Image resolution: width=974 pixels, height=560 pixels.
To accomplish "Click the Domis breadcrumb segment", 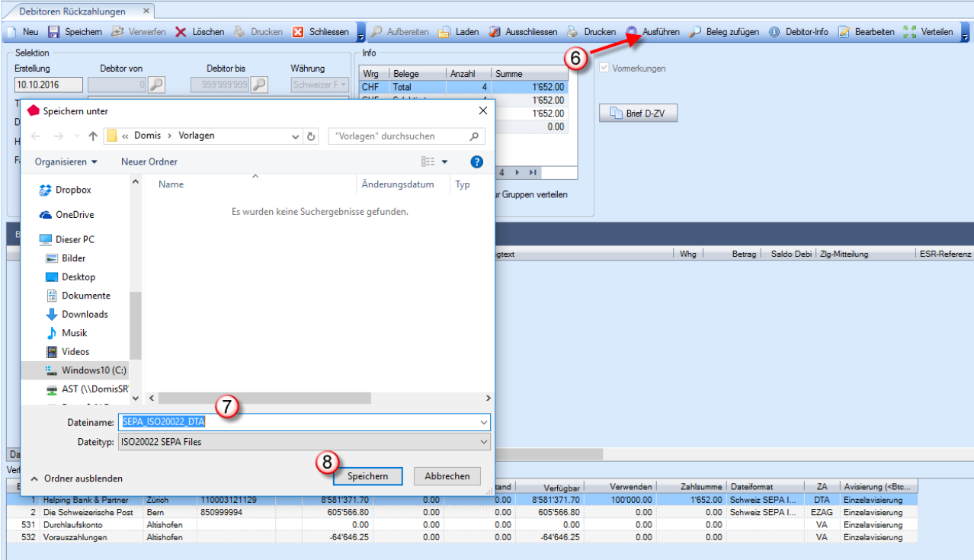I will tap(147, 136).
